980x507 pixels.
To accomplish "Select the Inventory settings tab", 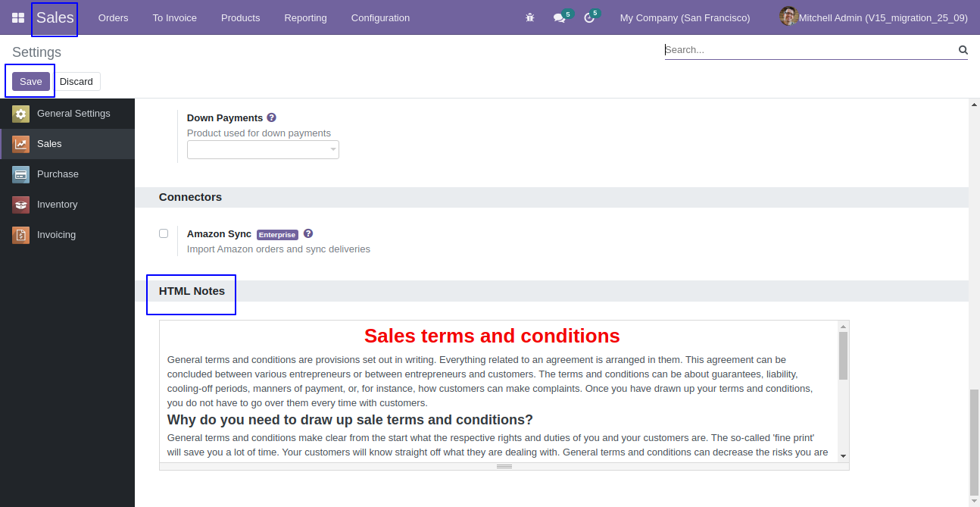I will pyautogui.click(x=67, y=205).
